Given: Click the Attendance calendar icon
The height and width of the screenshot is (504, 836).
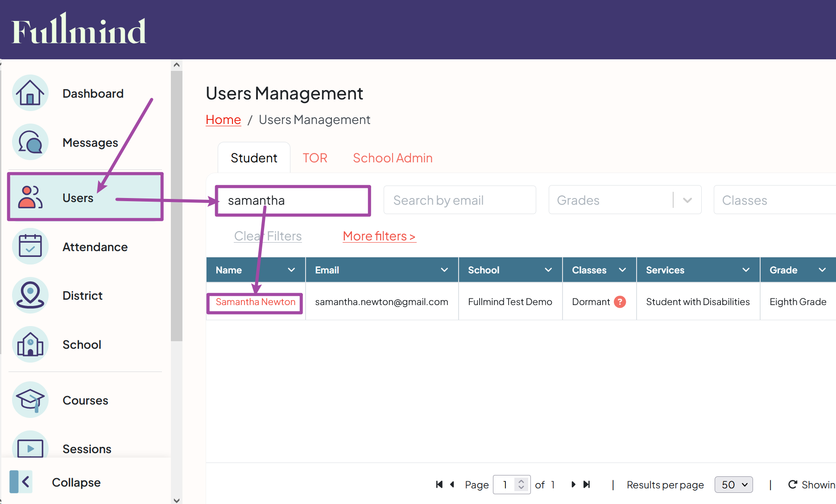Looking at the screenshot, I should coord(30,246).
